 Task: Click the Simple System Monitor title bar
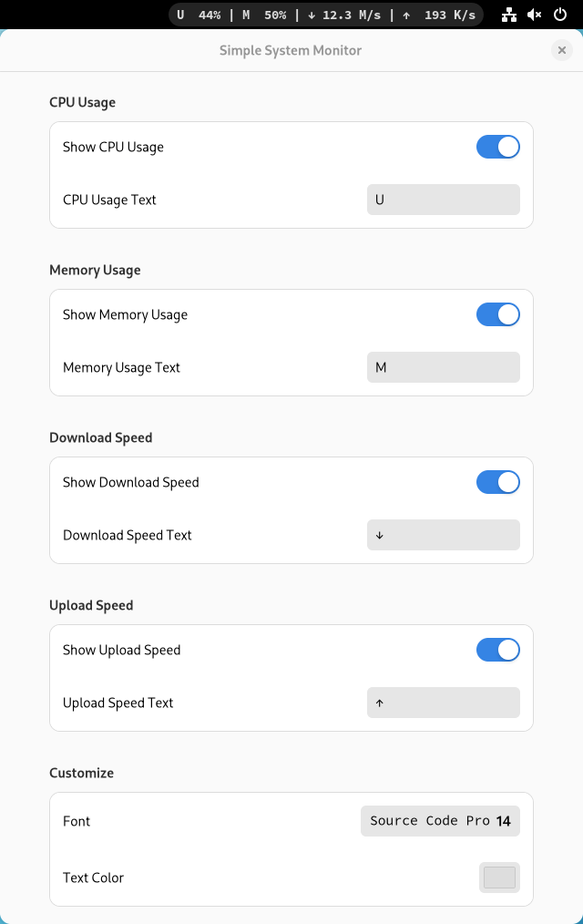click(x=290, y=51)
